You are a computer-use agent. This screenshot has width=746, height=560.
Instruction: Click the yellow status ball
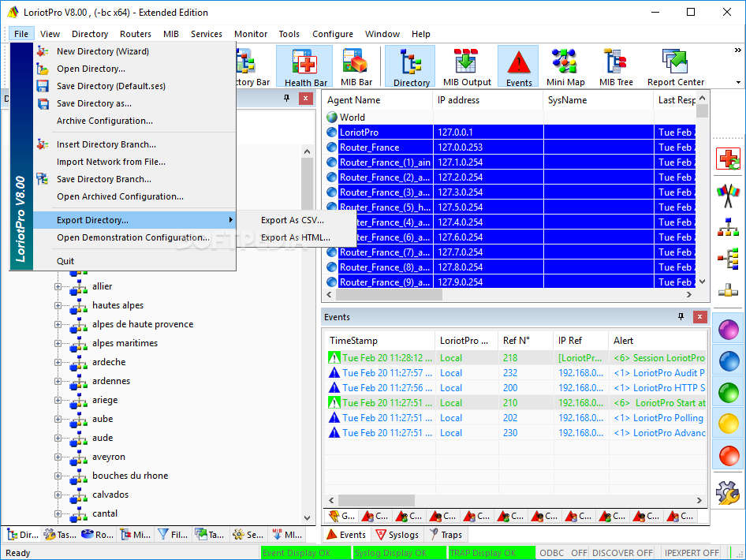tap(729, 424)
